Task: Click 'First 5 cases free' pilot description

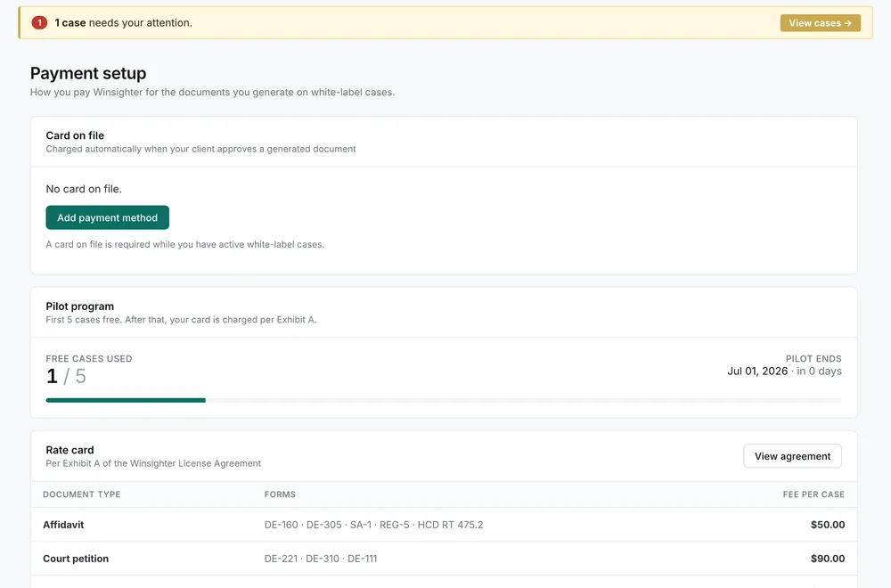Action: pos(181,320)
